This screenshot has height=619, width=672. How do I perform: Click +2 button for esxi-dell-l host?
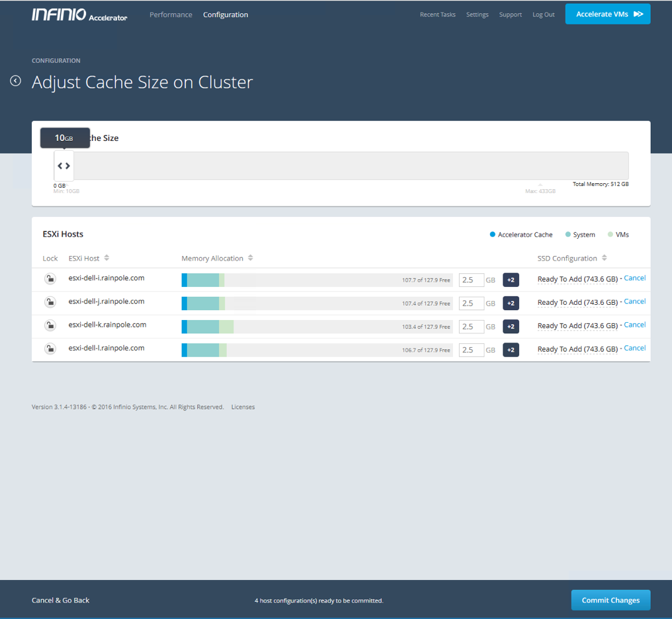pos(511,350)
